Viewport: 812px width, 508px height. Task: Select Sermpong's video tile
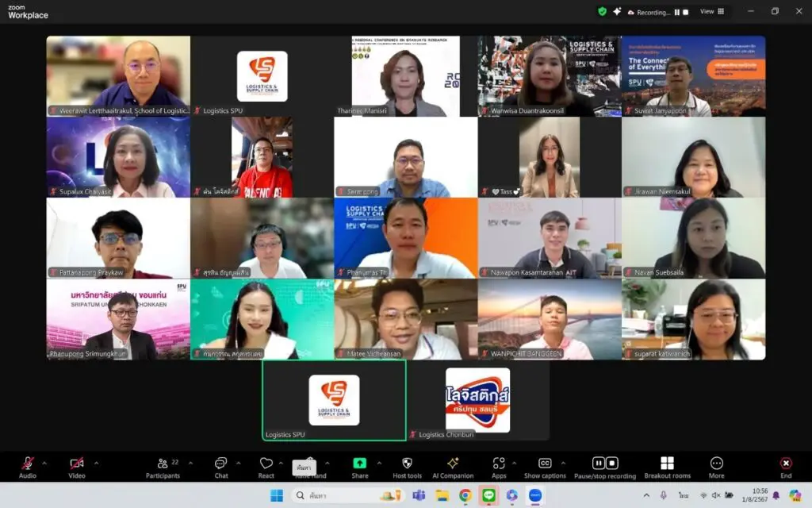(x=405, y=157)
